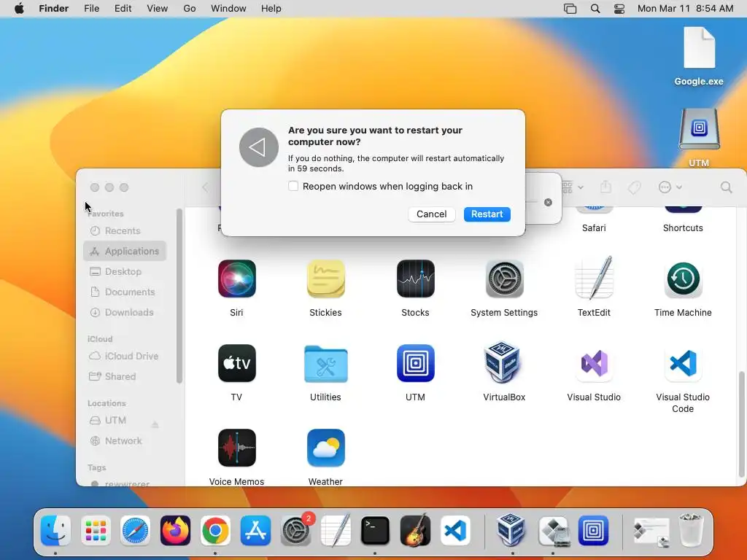Select the Voice Memos app icon
This screenshot has width=747, height=560.
[237, 448]
